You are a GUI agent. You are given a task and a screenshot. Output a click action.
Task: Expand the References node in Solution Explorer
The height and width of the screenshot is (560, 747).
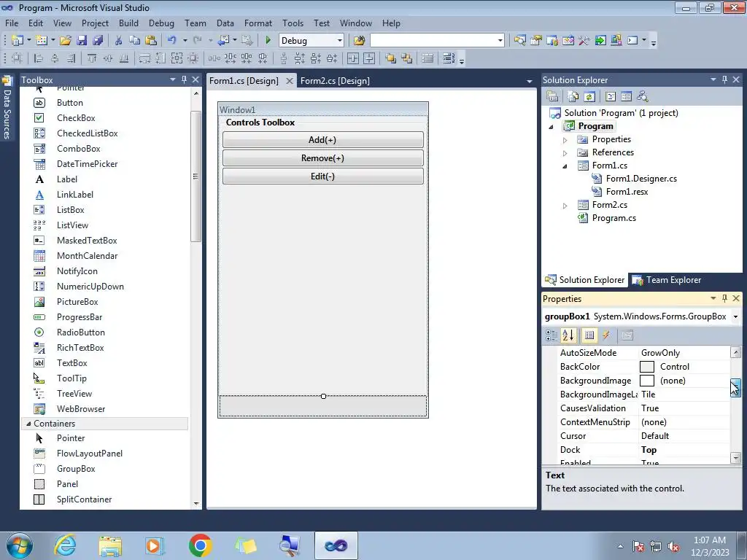coord(565,153)
